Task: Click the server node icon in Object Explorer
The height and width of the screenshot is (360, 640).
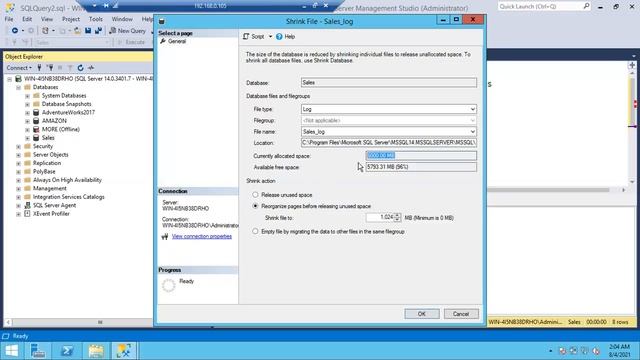Action: tap(18, 78)
